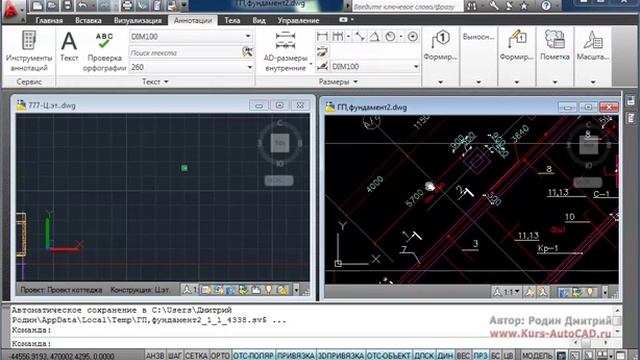This screenshot has height=360, width=640.
Task: Open the quick access toolbar customize dropdown
Action: (x=184, y=6)
